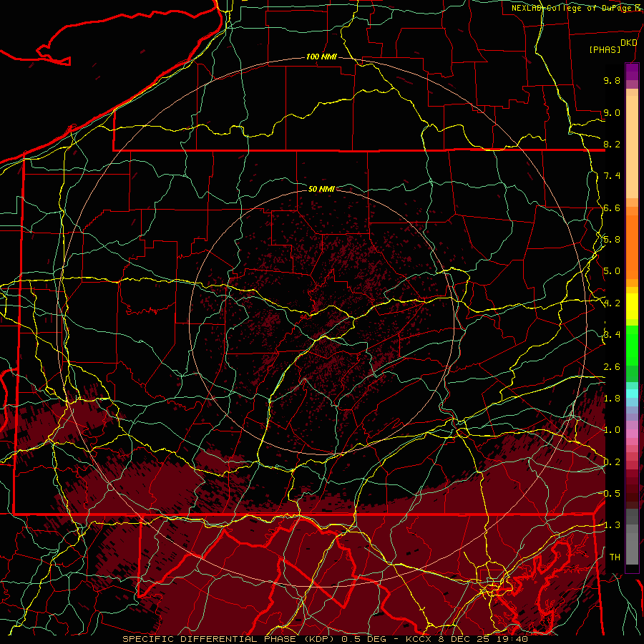Click the 7.4 value on the color scale
Screen dimensions: 644x644
point(612,176)
